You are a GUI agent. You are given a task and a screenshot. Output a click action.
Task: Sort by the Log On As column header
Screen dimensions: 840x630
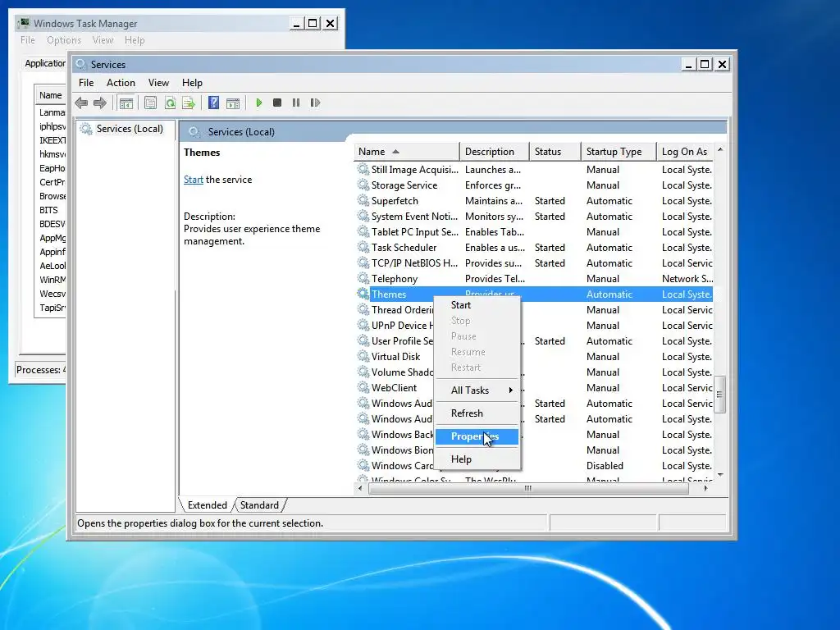click(685, 152)
